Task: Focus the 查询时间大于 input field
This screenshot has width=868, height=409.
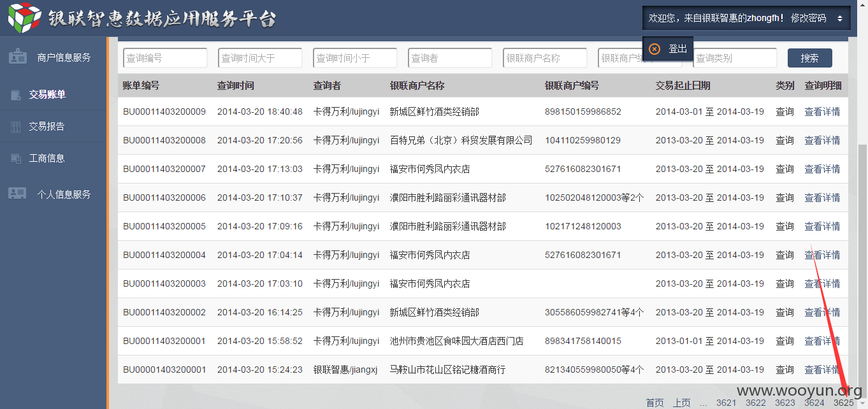Action: (x=260, y=58)
